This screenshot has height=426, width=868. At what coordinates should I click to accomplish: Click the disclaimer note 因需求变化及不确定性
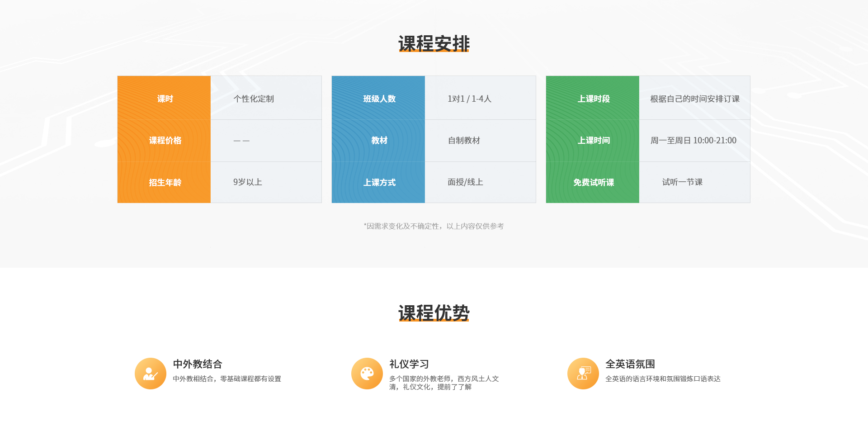pos(434,226)
